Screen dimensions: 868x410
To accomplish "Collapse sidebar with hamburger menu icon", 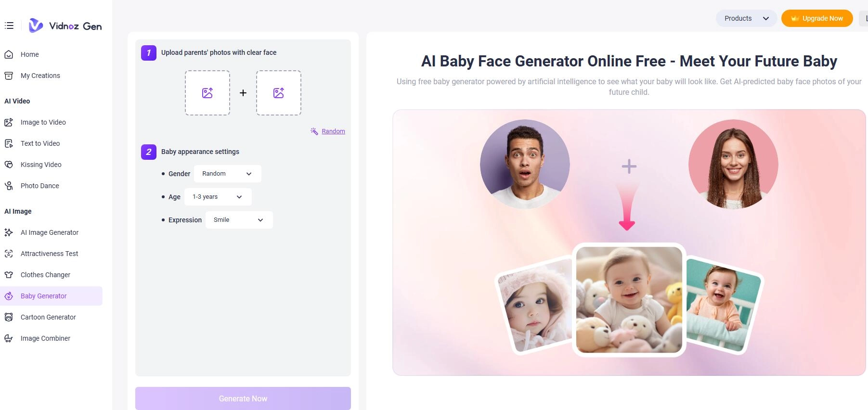I will pos(9,26).
